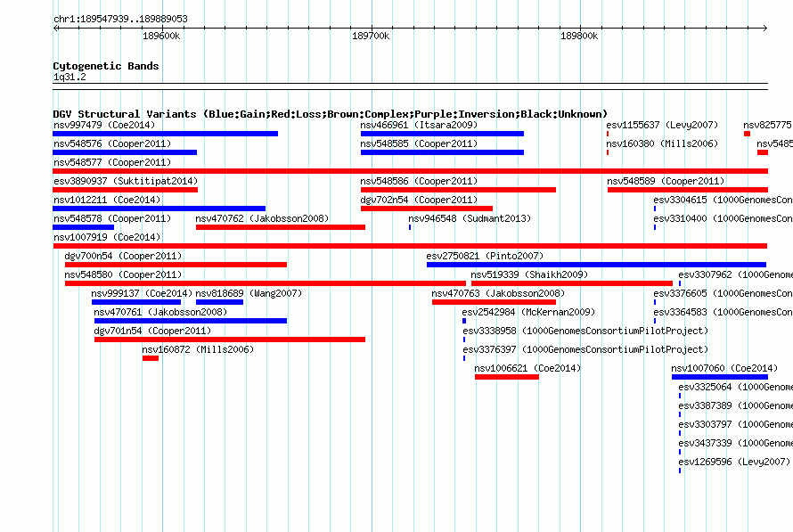Click esv1155637 (Levy2007) label
Viewport: 793px width, 532px height.
pyautogui.click(x=662, y=125)
